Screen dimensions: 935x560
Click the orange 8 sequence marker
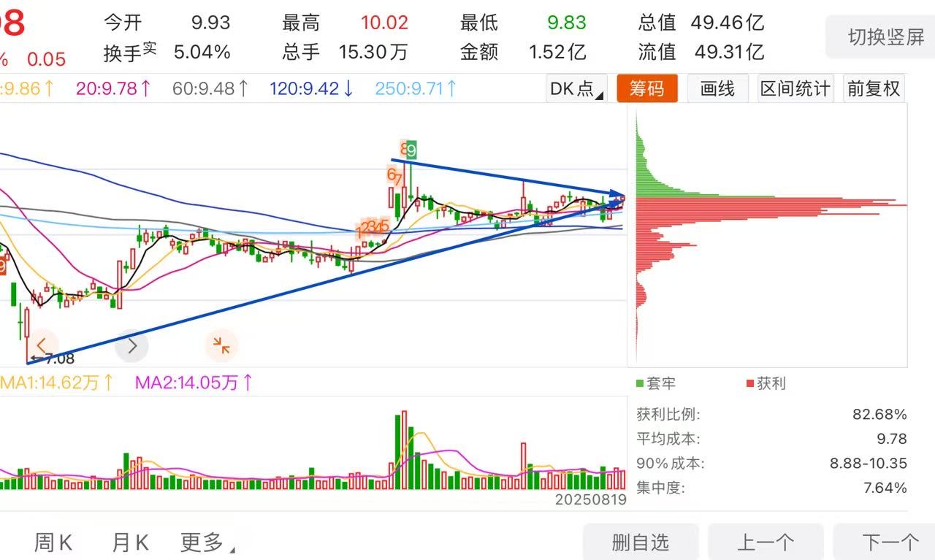pyautogui.click(x=403, y=149)
